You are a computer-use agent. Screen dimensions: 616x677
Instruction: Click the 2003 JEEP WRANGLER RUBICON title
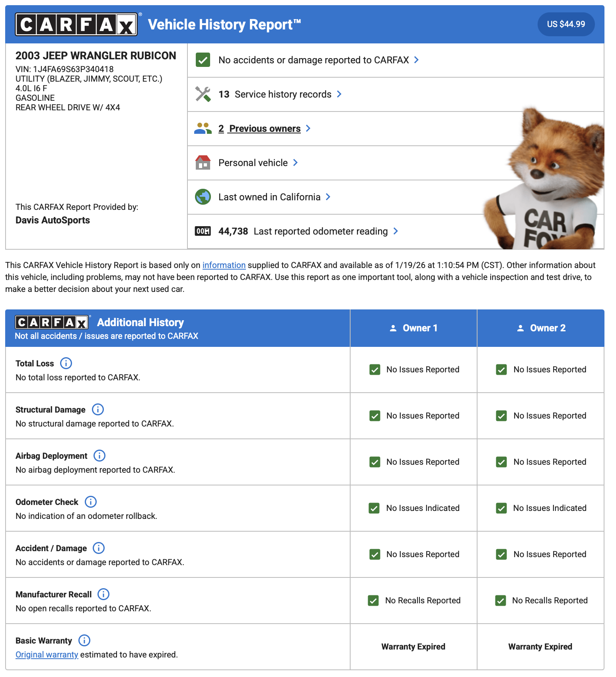coord(96,56)
